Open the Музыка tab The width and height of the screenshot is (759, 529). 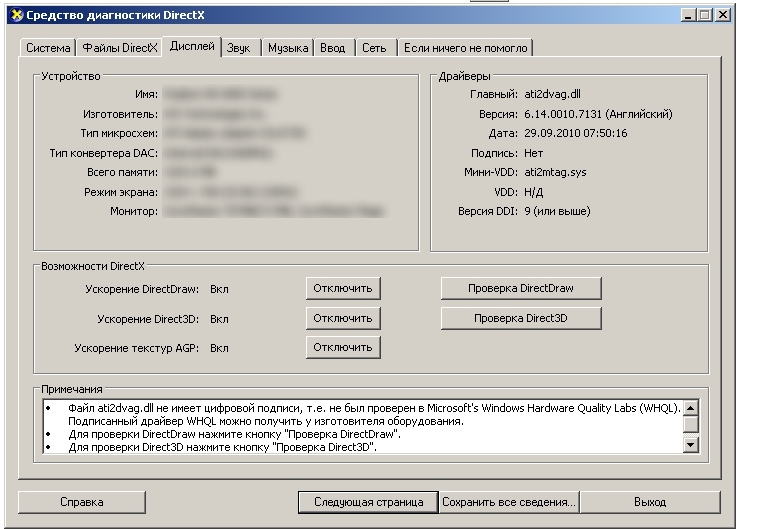point(288,48)
